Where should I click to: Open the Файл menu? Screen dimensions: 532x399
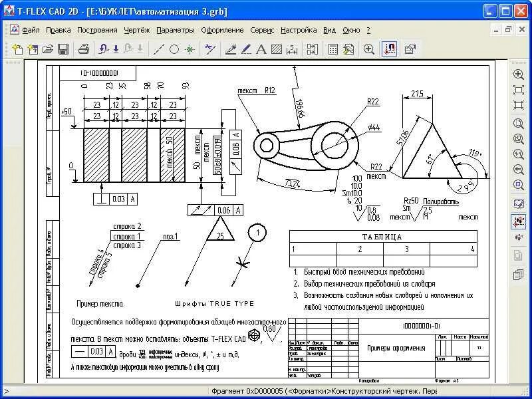[31, 30]
